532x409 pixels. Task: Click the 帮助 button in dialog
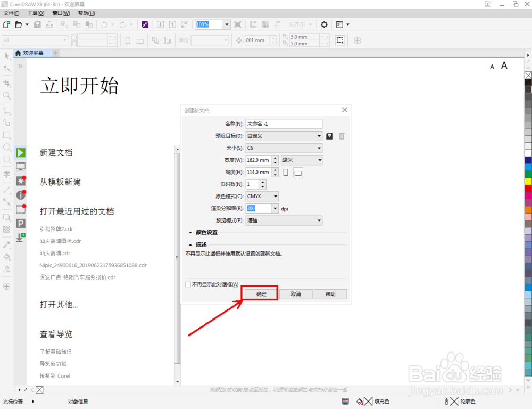point(330,294)
